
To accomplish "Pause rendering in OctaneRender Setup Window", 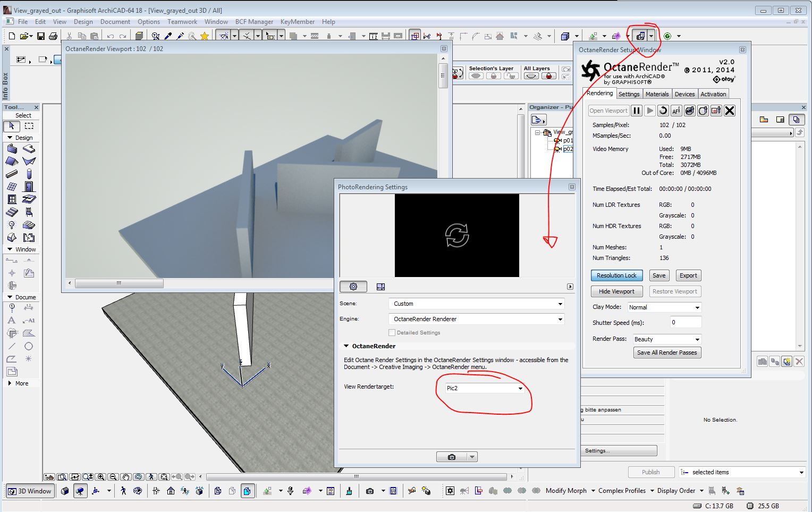I will tap(636, 111).
